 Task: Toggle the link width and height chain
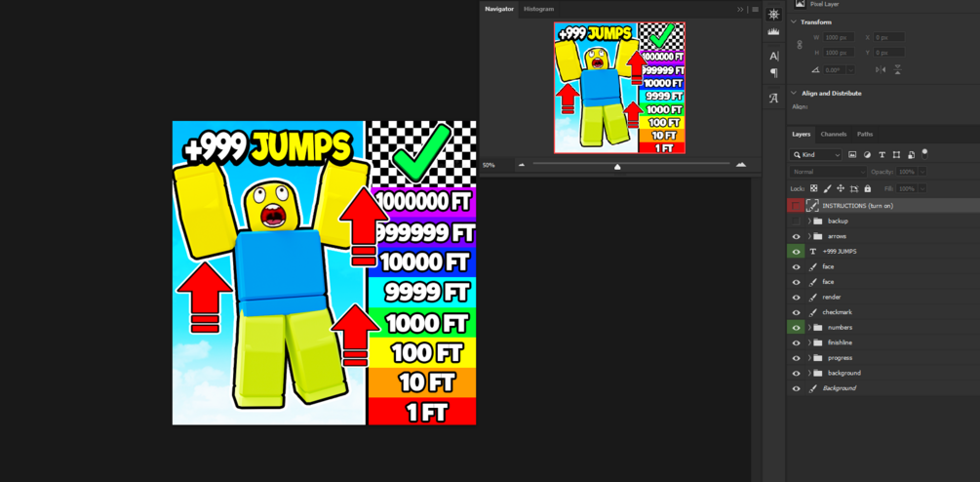click(799, 45)
